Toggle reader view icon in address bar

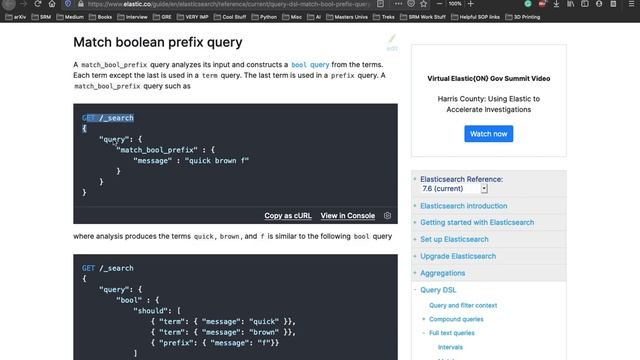pos(380,4)
